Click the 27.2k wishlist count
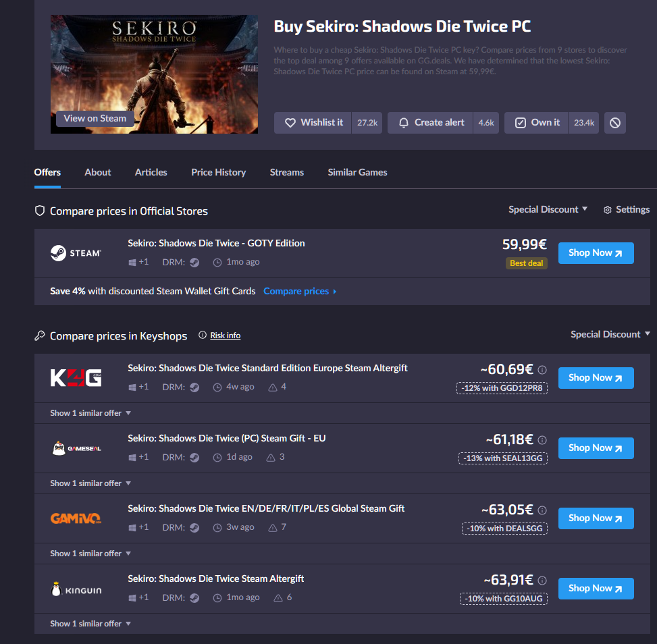657x644 pixels. coord(367,123)
